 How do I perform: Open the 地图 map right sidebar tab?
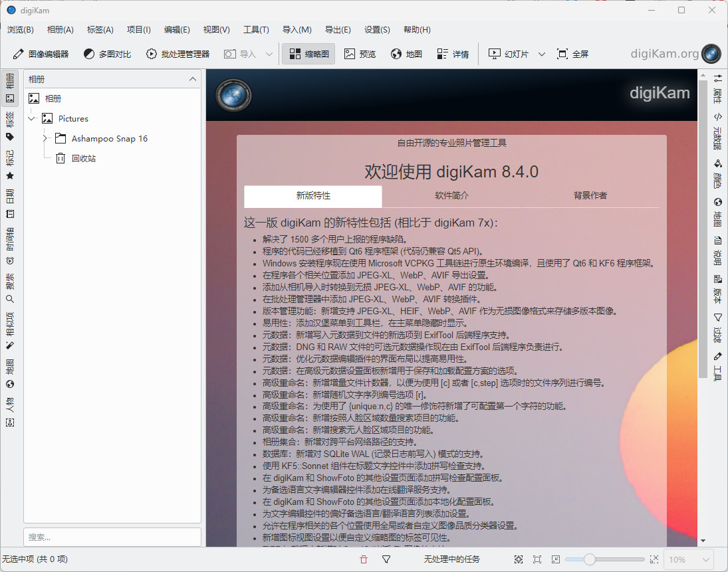[x=718, y=213]
